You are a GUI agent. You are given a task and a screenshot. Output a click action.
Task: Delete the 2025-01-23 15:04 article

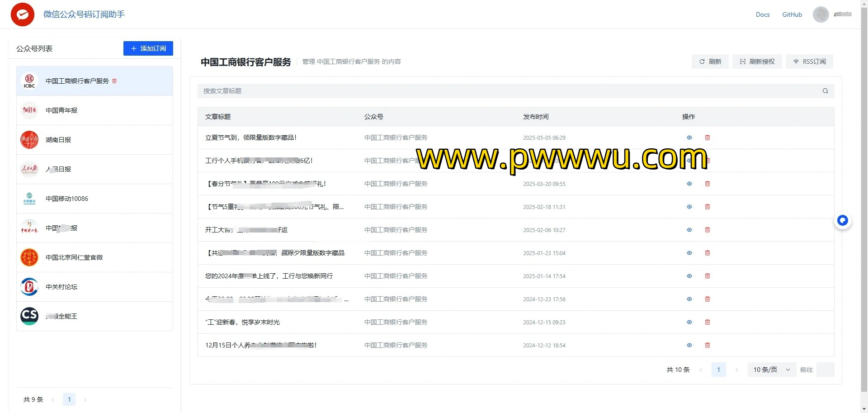(x=708, y=253)
